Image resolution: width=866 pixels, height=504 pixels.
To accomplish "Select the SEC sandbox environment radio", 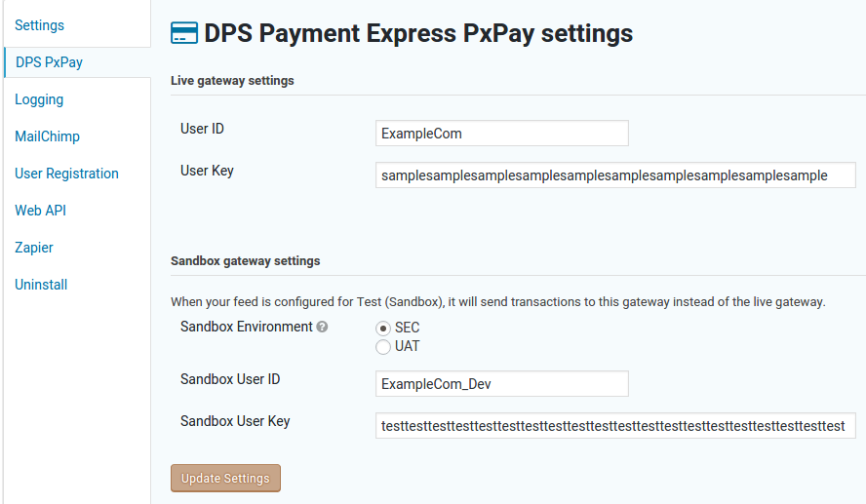I will (x=383, y=329).
